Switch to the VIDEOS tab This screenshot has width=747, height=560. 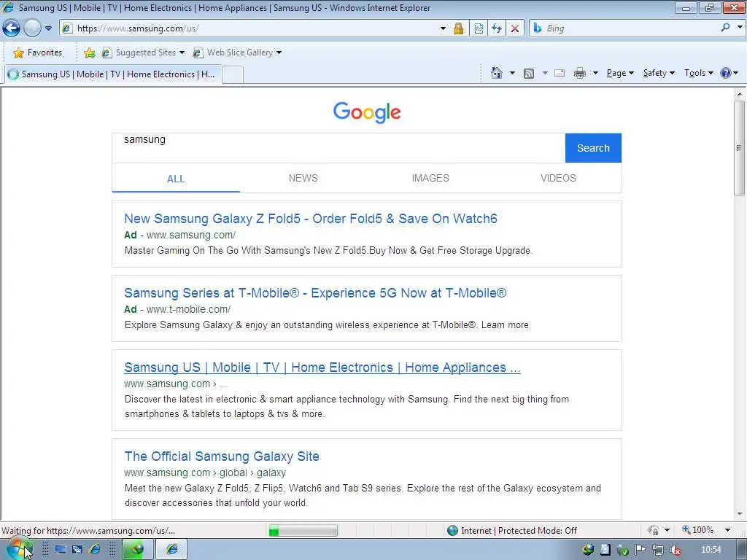558,178
